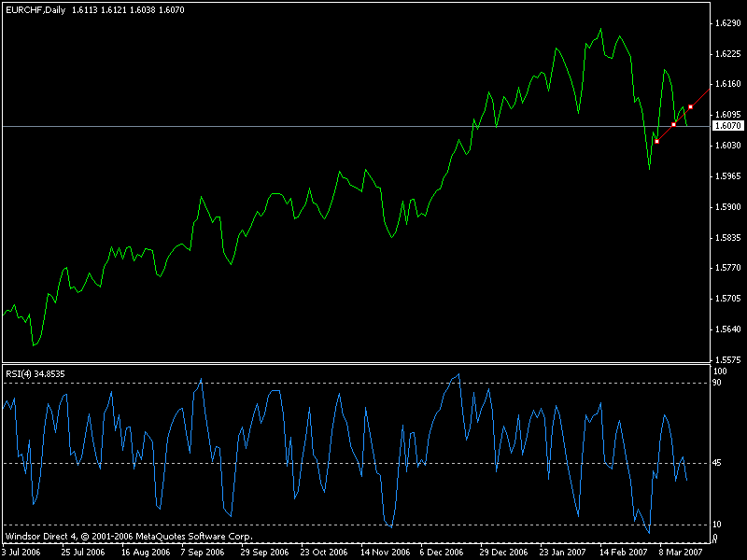The image size is (747, 560).
Task: Click the RSI 90 level value
Action: coord(717,383)
